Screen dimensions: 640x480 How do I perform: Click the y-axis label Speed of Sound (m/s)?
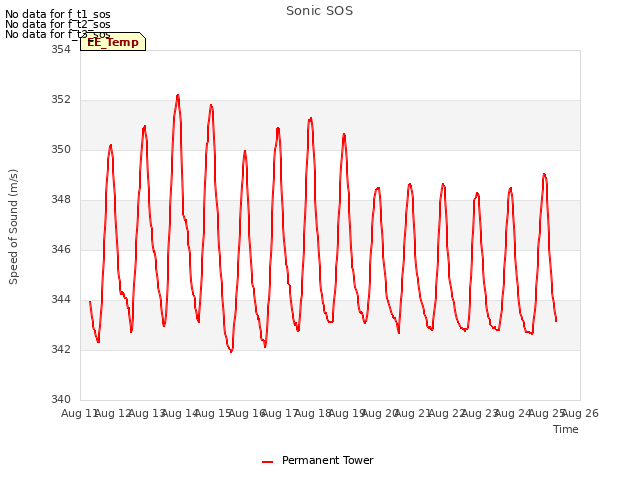13,227
